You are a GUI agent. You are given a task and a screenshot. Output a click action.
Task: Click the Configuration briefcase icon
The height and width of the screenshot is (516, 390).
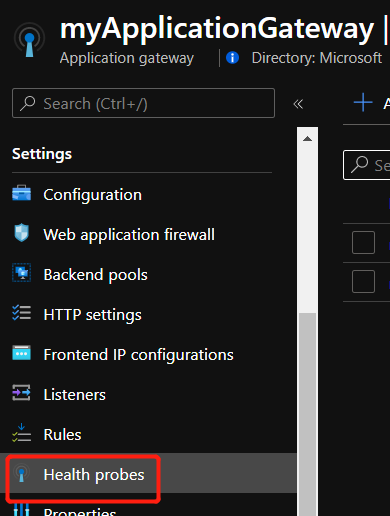tap(21, 193)
